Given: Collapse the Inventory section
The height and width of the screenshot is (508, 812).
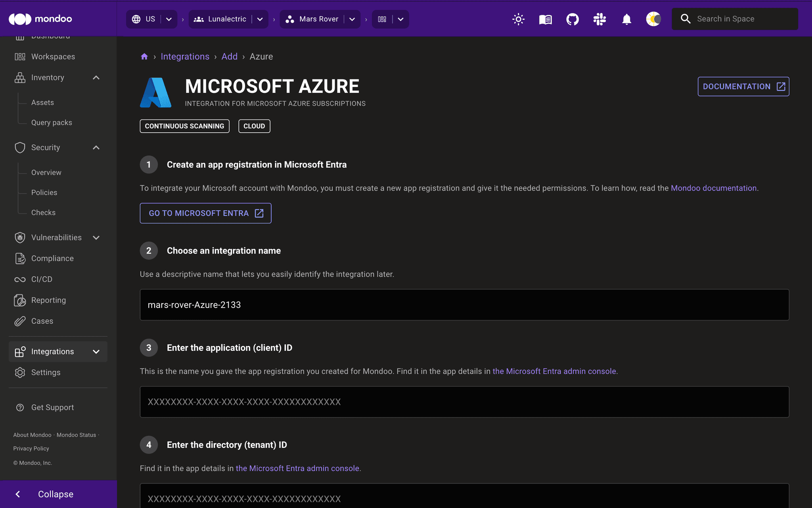Looking at the screenshot, I should coord(96,78).
